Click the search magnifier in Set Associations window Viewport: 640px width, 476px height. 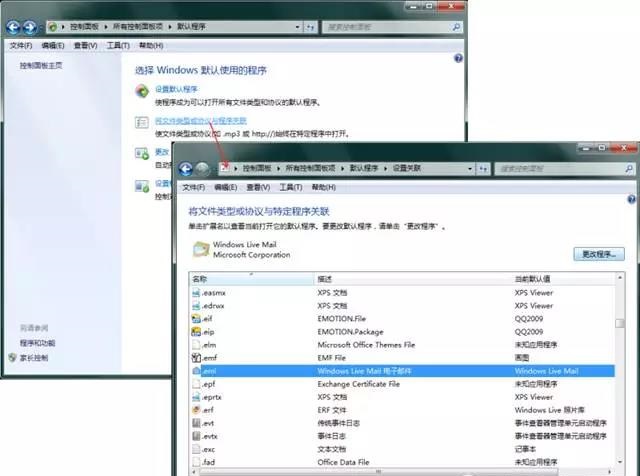tap(629, 169)
